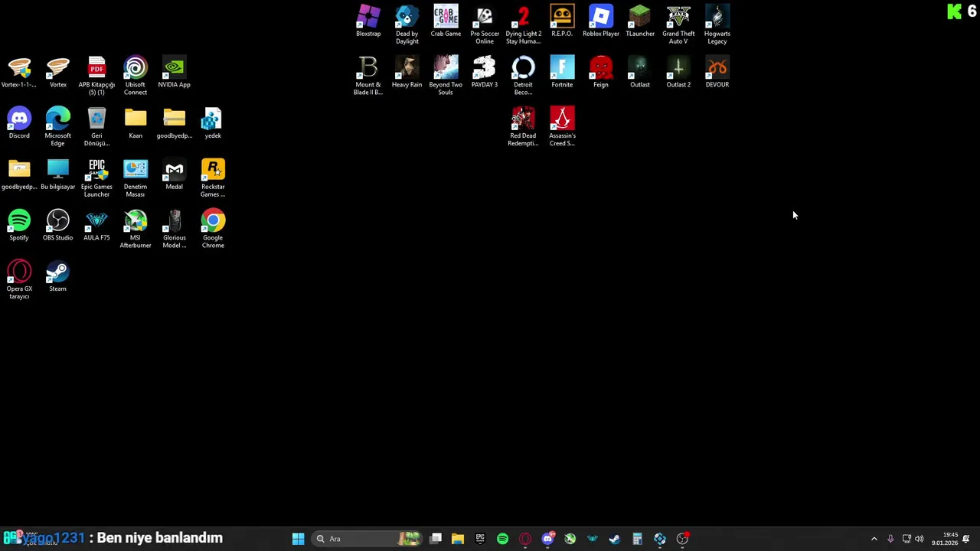Select Microsoft Edge desktop icon
Image resolution: width=980 pixels, height=551 pixels.
pyautogui.click(x=57, y=126)
